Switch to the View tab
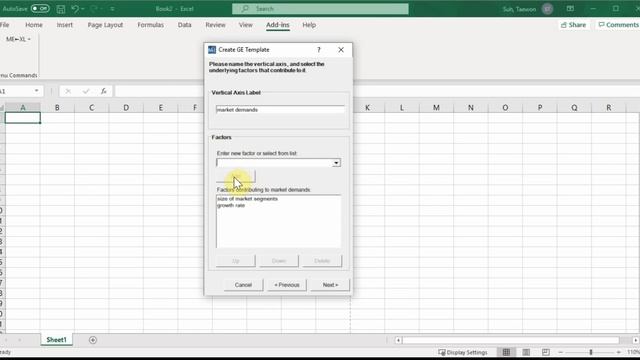 [x=245, y=25]
